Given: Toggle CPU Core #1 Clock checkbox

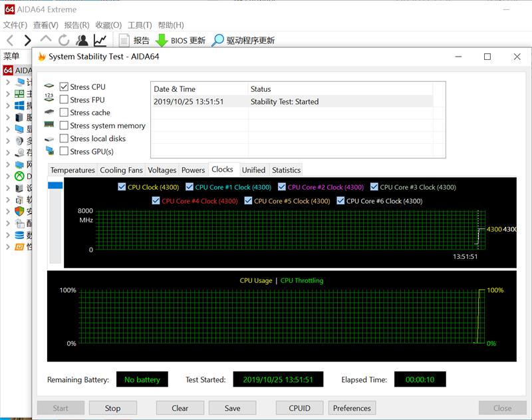Looking at the screenshot, I should pos(190,187).
